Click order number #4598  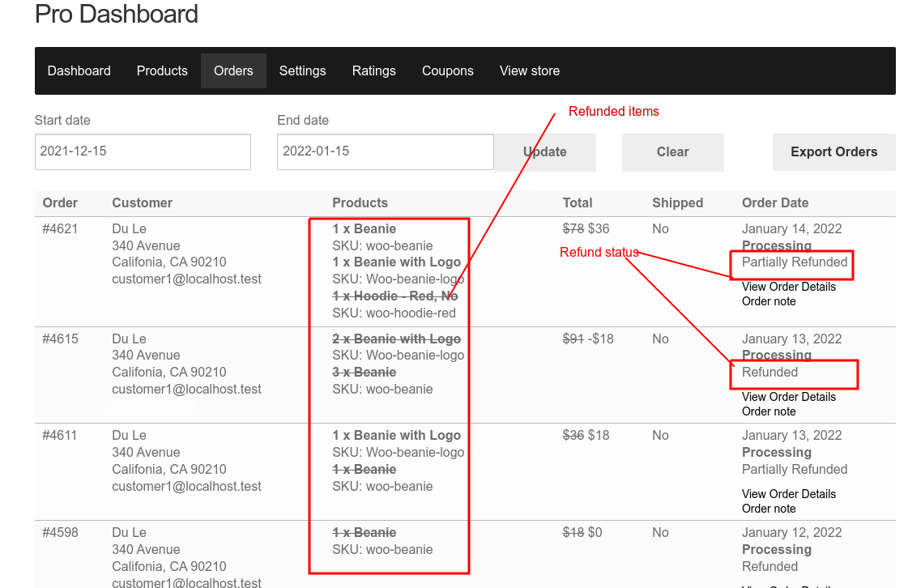point(60,532)
